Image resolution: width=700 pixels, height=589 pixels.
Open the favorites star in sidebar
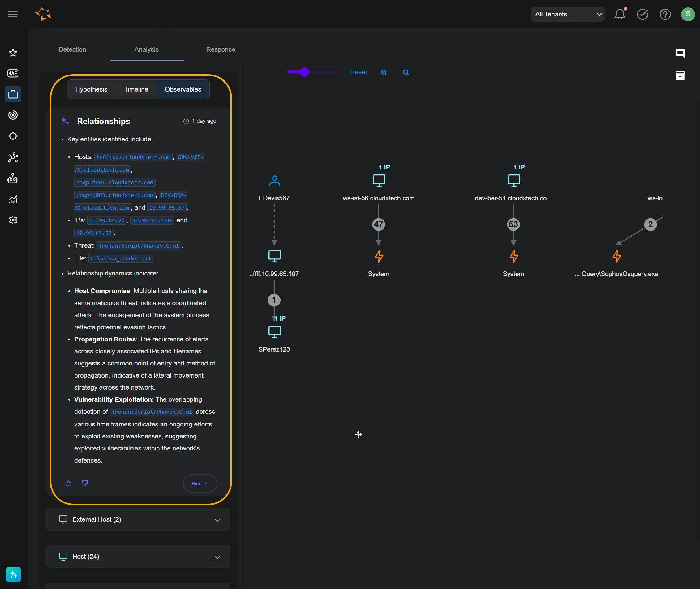tap(13, 53)
